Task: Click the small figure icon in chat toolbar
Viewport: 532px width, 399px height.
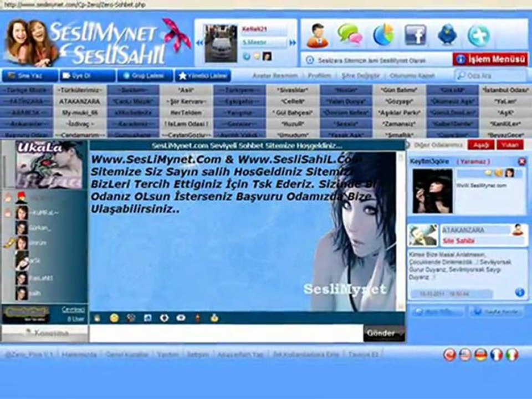Action: (198, 318)
